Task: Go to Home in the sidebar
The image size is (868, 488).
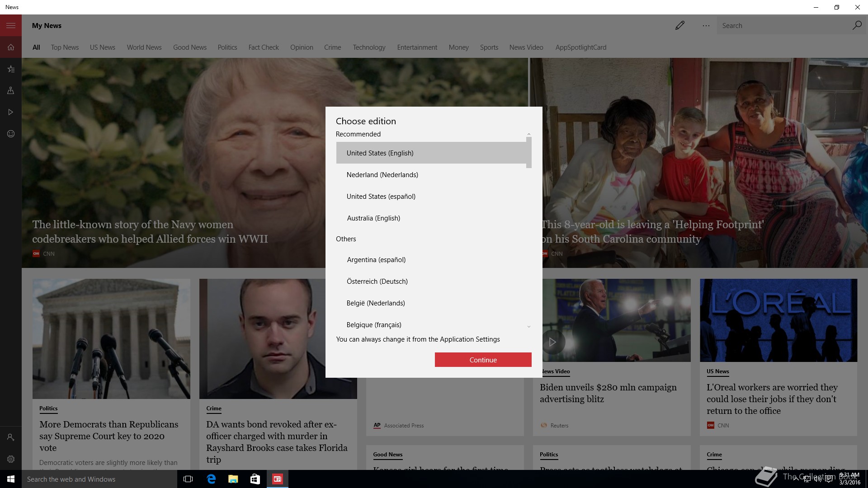Action: pos(11,47)
